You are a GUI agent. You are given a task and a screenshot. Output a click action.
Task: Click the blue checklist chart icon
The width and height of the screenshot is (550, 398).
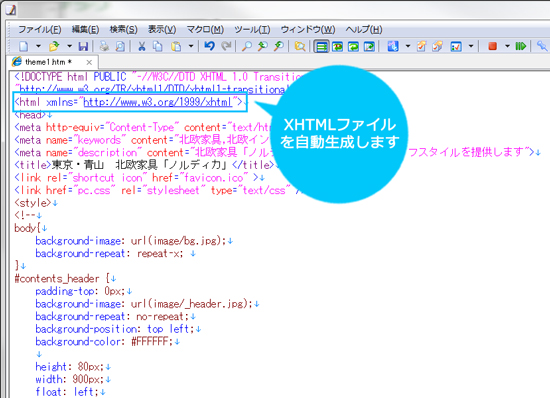(456, 46)
